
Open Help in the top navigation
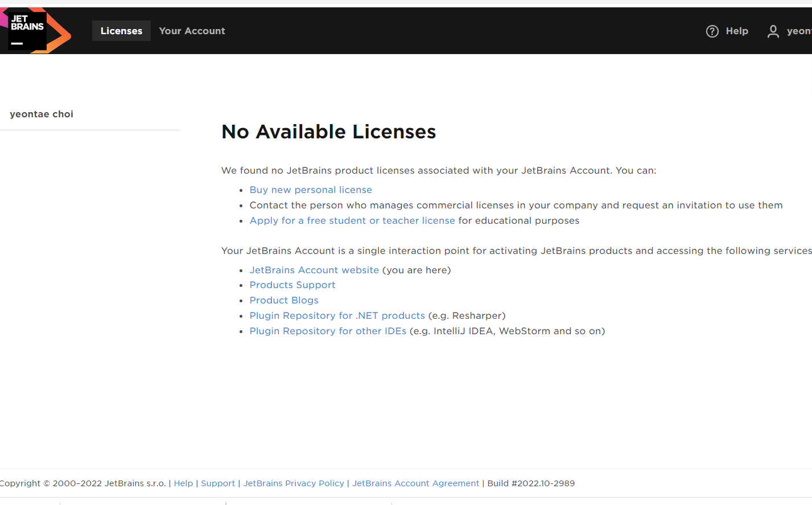[737, 31]
